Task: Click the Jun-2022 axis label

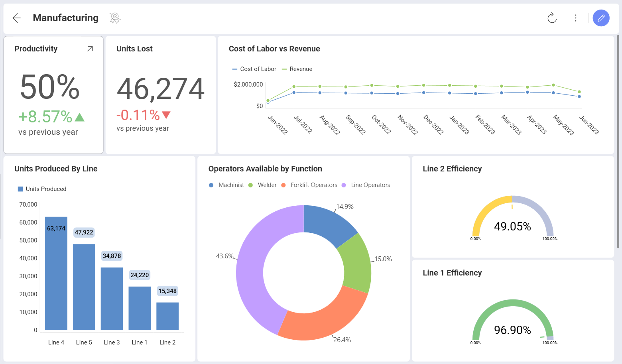Action: [x=278, y=125]
